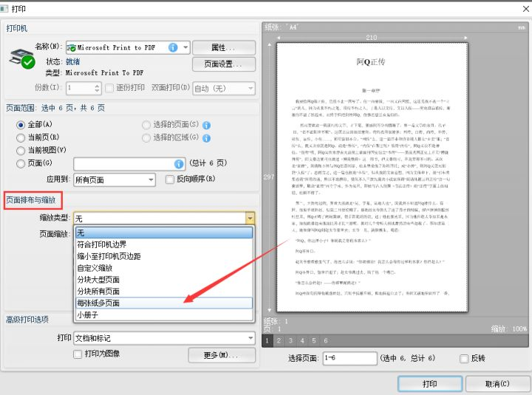Image resolution: width=532 pixels, height=395 pixels.
Task: Go to preview page 6 tab
Action: [326, 341]
